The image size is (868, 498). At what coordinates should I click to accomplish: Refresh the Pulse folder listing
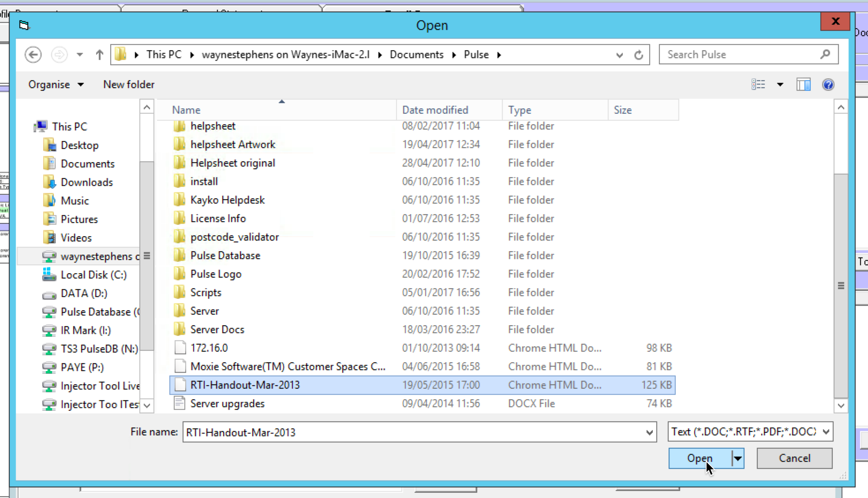[x=638, y=55]
